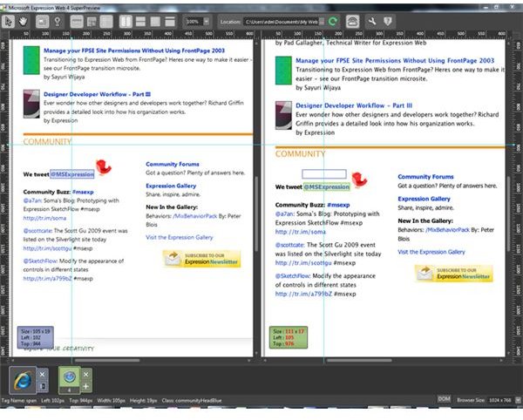This screenshot has height=420, width=523.
Task: Click right pane horizontal scrollbar
Action: pyautogui.click(x=359, y=361)
